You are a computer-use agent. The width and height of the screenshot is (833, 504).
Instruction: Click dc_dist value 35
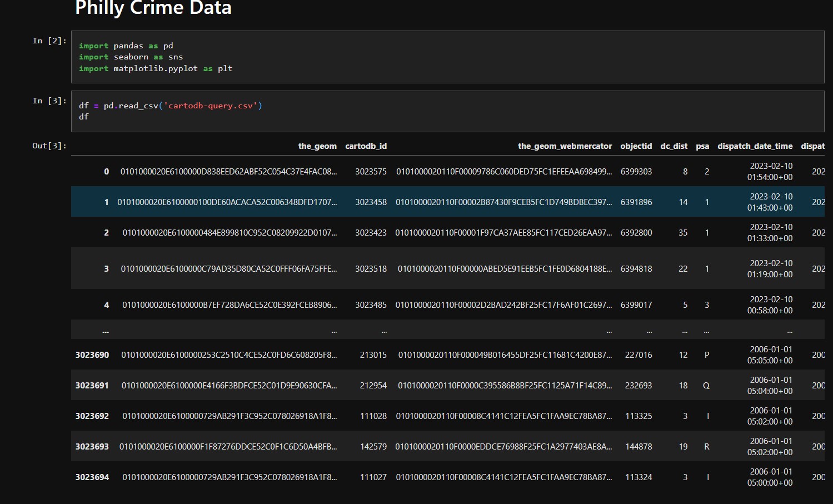tap(683, 233)
